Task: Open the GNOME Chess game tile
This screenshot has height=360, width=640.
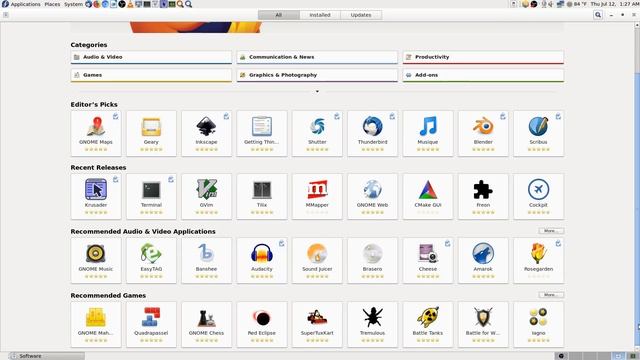Action: coord(207,324)
